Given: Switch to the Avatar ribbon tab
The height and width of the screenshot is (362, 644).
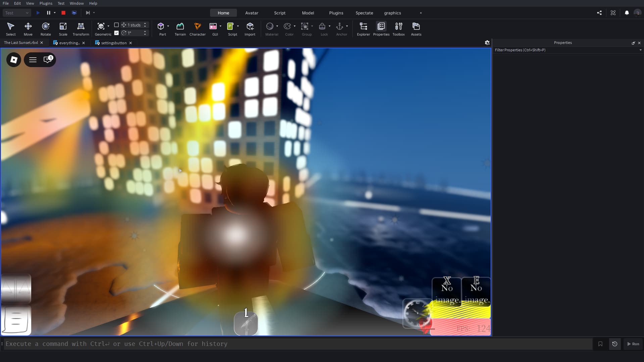Looking at the screenshot, I should pyautogui.click(x=252, y=13).
